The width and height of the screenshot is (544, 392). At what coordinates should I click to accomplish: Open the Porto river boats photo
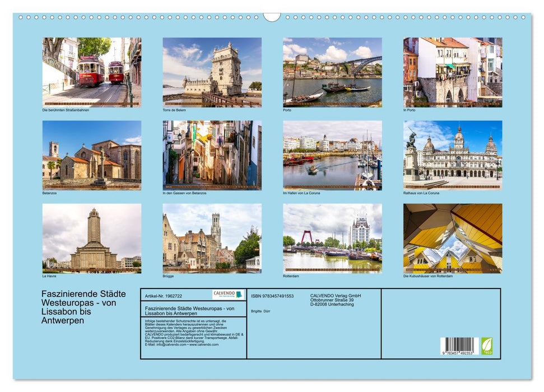[x=332, y=72]
